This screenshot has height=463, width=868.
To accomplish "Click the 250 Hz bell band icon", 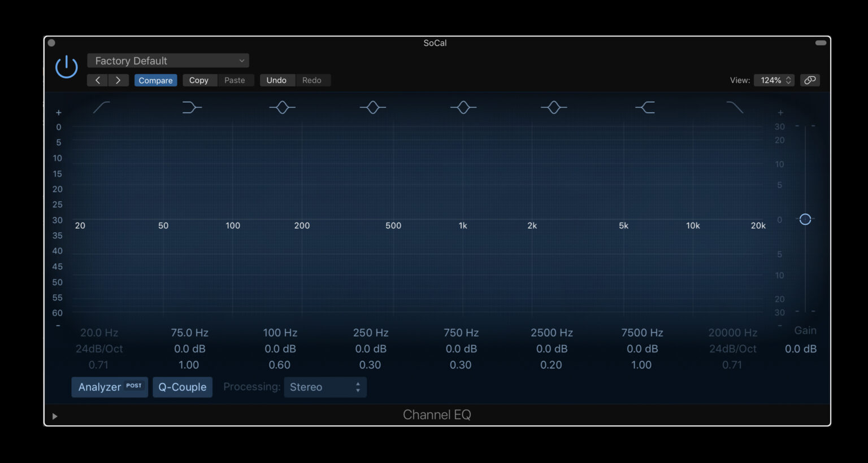I will tap(373, 107).
